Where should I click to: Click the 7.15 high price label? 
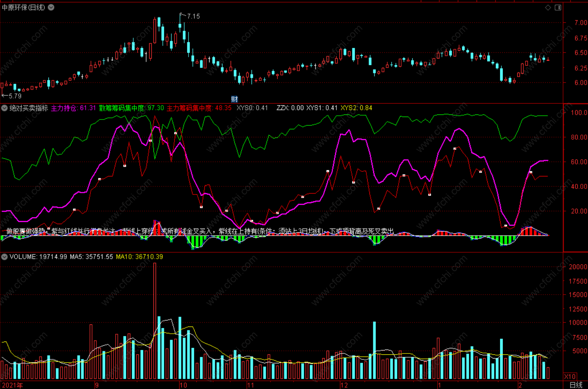click(193, 16)
